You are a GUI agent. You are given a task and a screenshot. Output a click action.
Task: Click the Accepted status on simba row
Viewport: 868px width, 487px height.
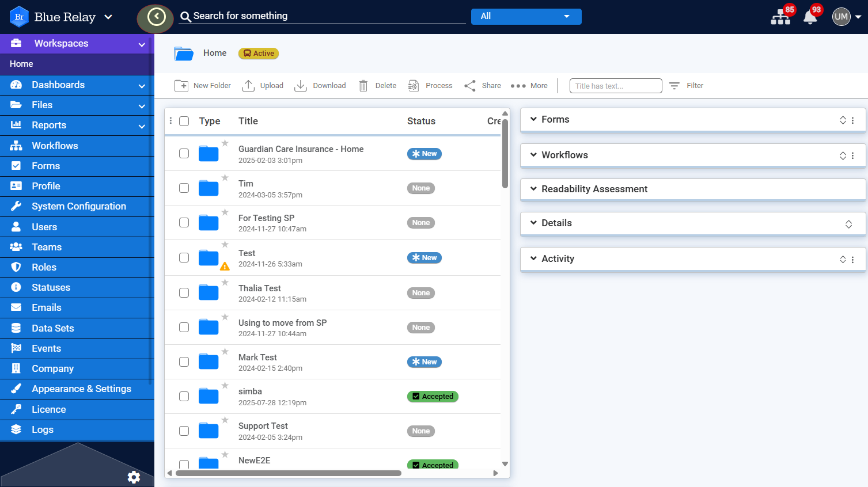tap(433, 397)
